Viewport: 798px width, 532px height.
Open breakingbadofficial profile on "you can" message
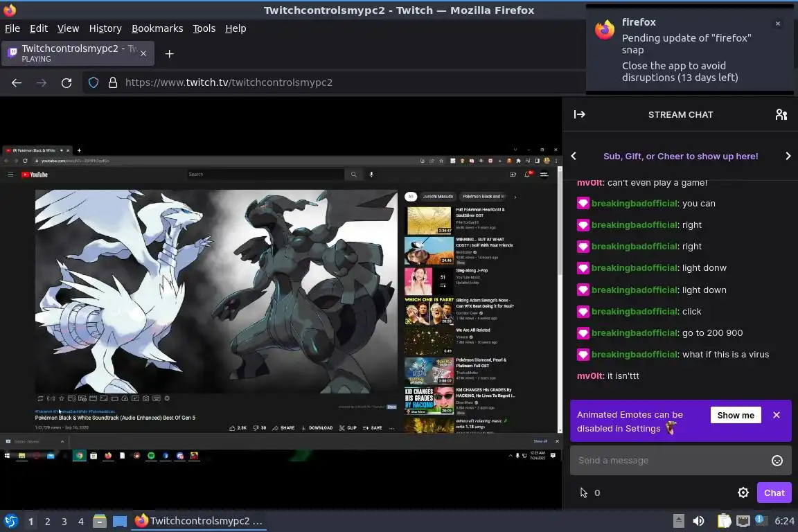pos(635,203)
